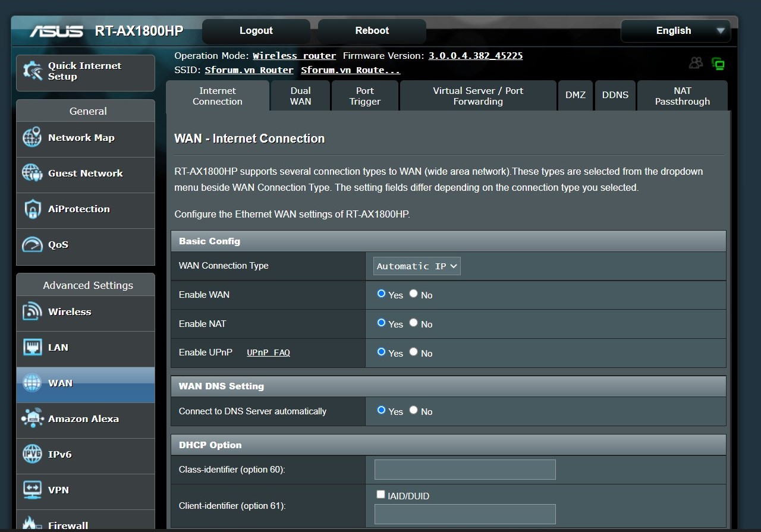Open Virtual Server / Port Forwarding tab
This screenshot has width=761, height=532.
click(478, 96)
